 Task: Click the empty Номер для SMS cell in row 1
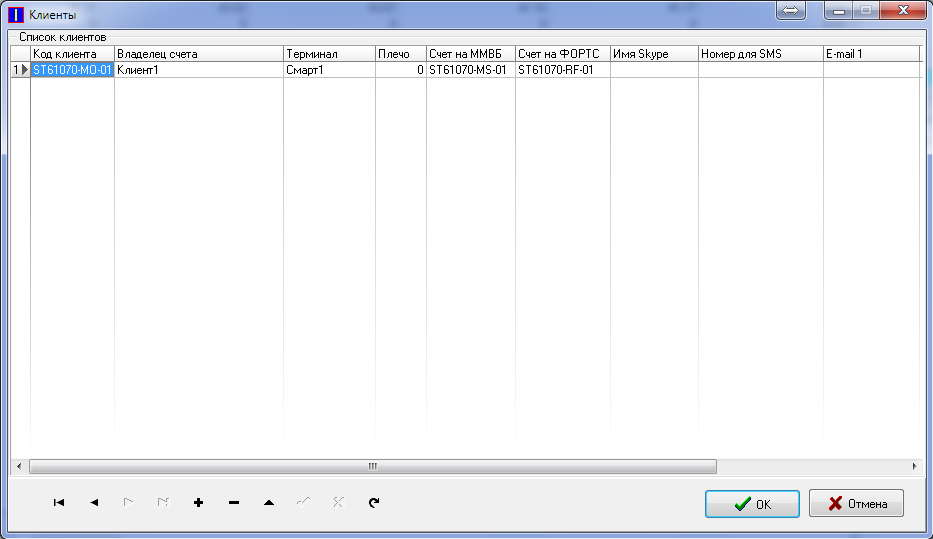(760, 70)
